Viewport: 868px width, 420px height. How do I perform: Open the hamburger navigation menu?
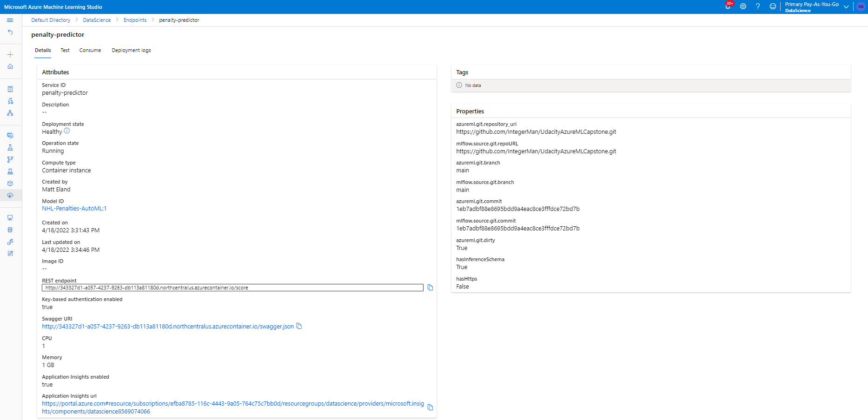(x=10, y=20)
